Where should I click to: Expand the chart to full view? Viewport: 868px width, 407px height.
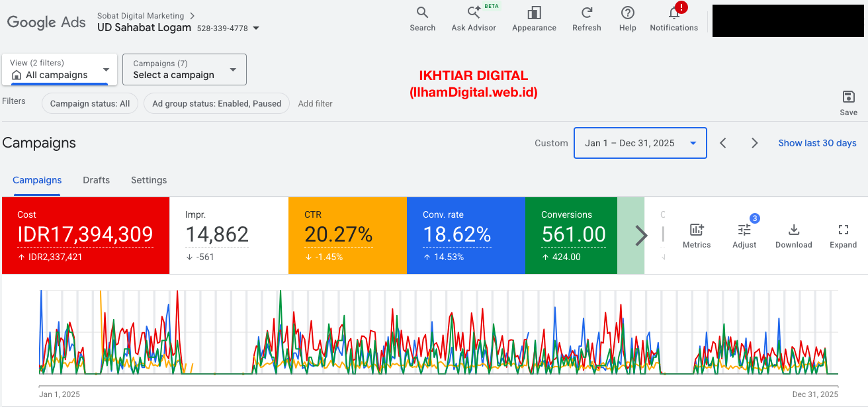pyautogui.click(x=844, y=230)
